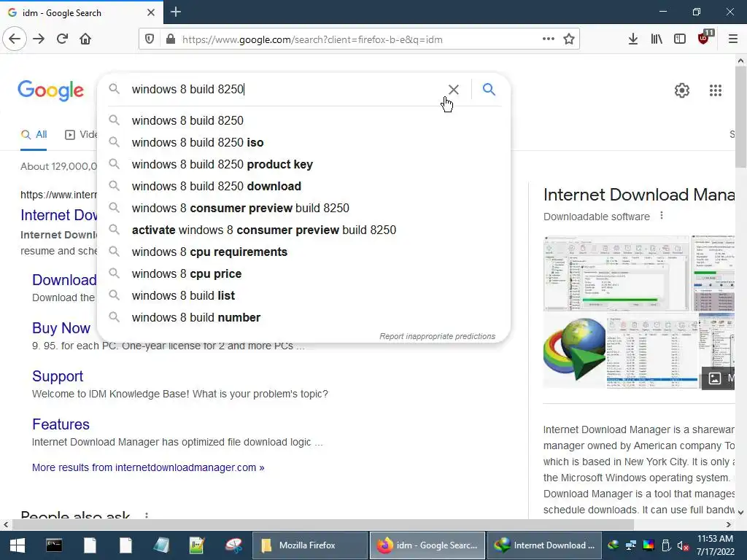This screenshot has width=747, height=560.
Task: Choose suggestion windows 8 build 8250 download
Action: 304,186
